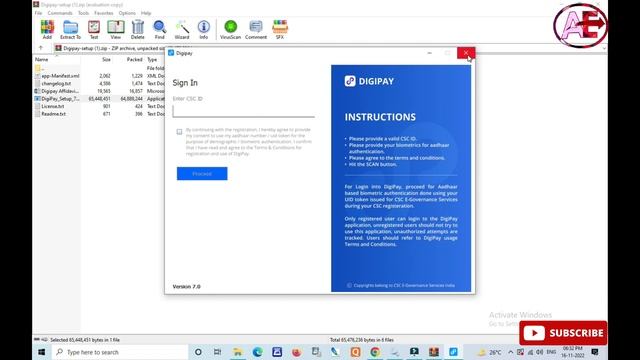Select the DigiPay_Setup application file

99,99
